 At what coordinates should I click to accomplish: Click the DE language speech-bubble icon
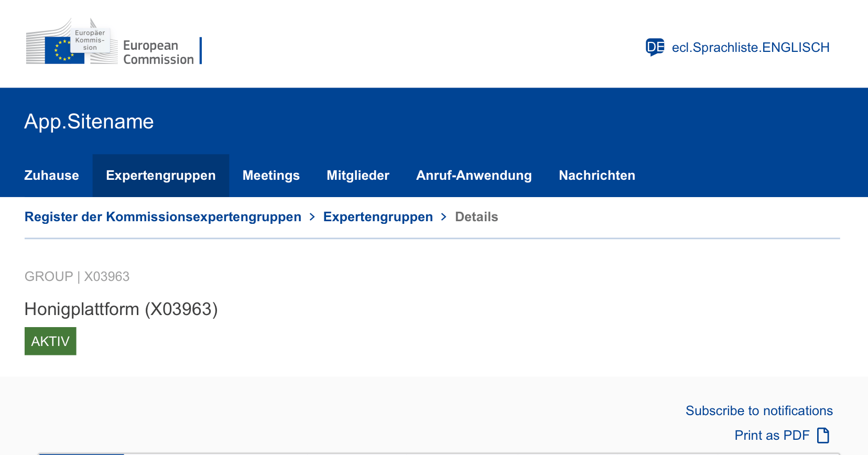pos(655,47)
